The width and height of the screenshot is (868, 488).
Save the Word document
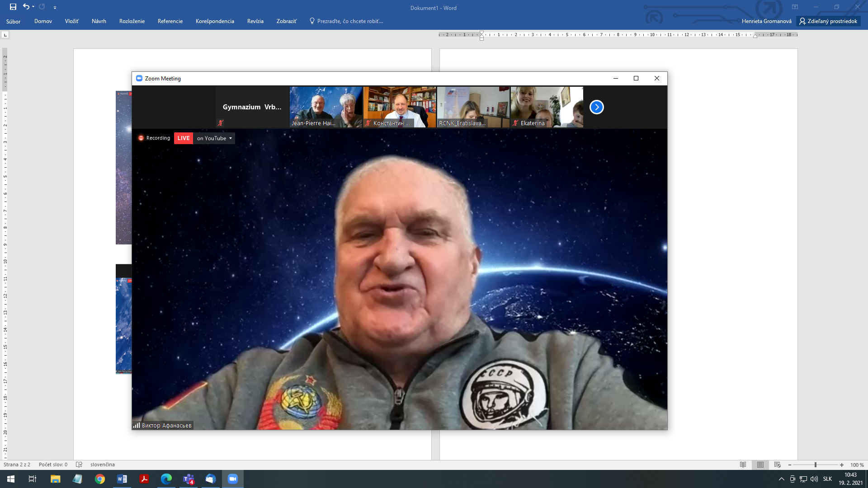(x=13, y=7)
